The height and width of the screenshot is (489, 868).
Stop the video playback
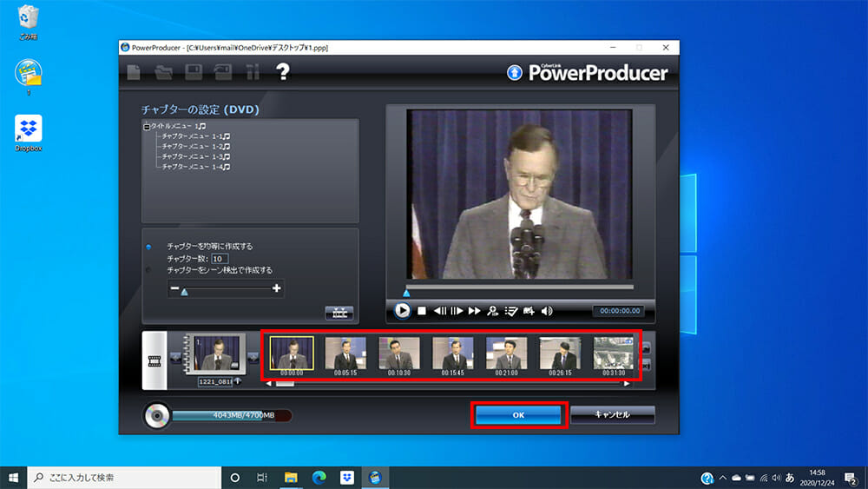click(x=422, y=310)
